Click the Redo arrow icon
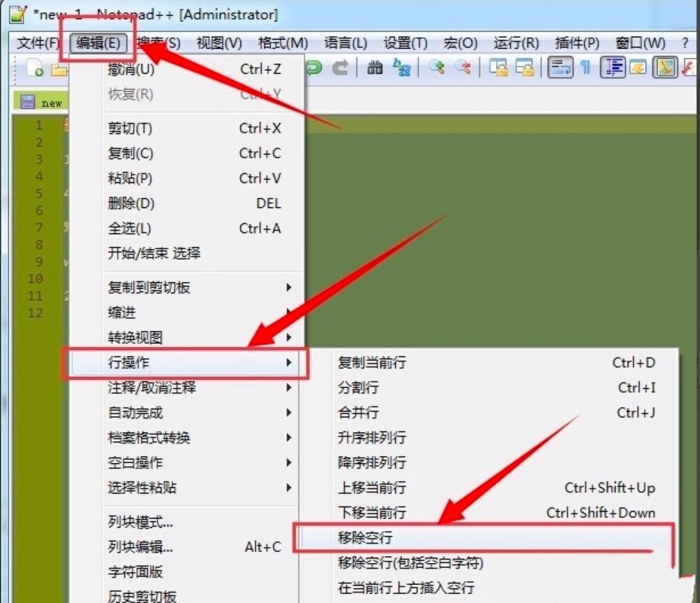700x603 pixels. click(x=342, y=67)
